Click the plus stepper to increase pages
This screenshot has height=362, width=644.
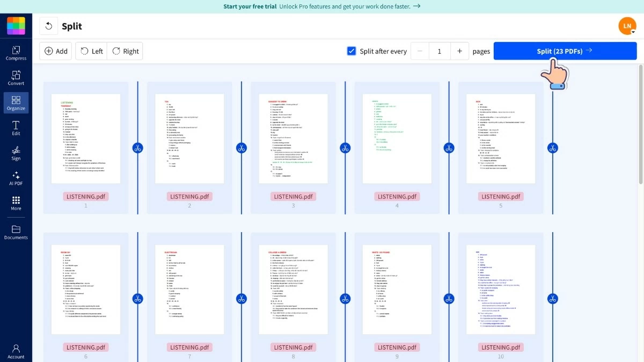point(460,51)
